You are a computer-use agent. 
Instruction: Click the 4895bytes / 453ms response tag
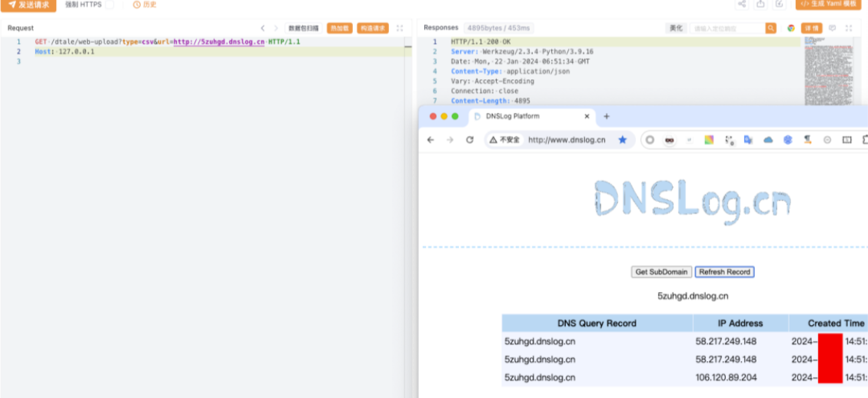tap(498, 28)
